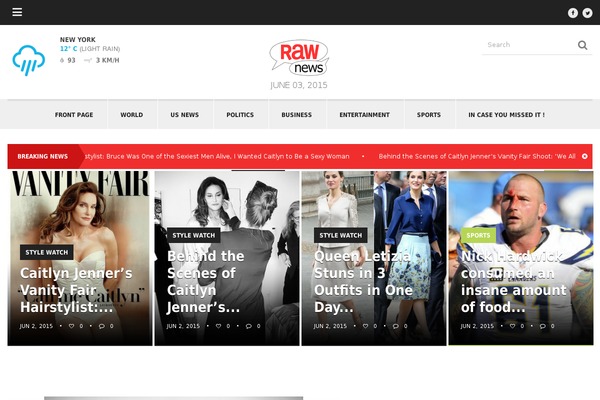Open comments on Queen Letizia article

tap(396, 326)
